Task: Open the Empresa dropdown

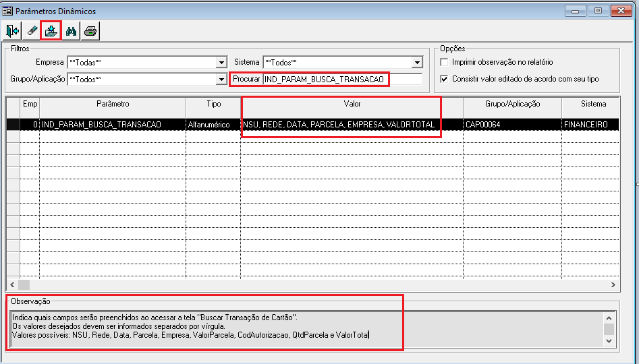Action: [x=221, y=63]
